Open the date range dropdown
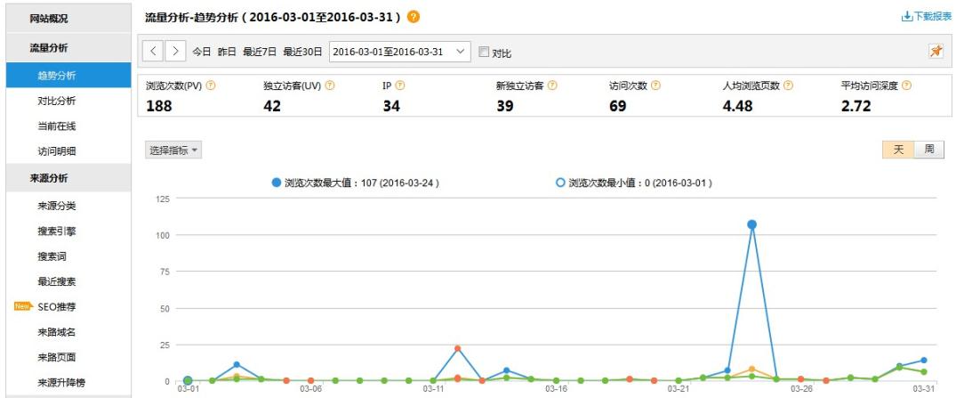 coord(399,52)
